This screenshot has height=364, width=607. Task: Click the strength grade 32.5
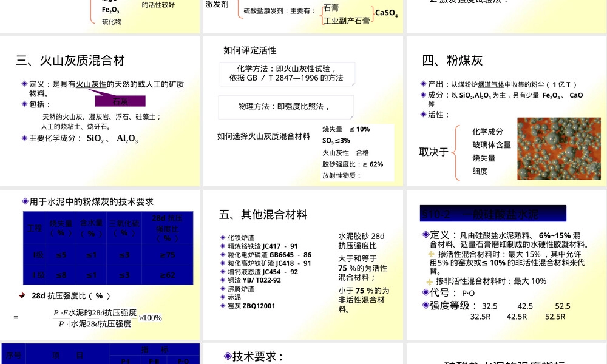point(490,306)
